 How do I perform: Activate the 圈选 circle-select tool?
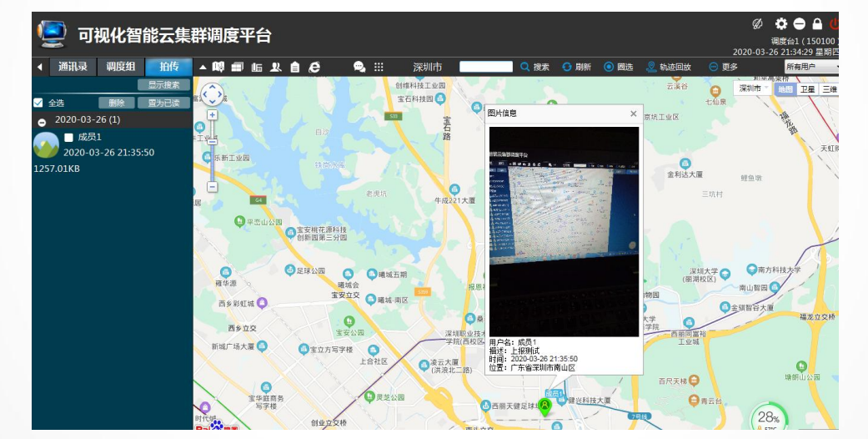click(618, 67)
